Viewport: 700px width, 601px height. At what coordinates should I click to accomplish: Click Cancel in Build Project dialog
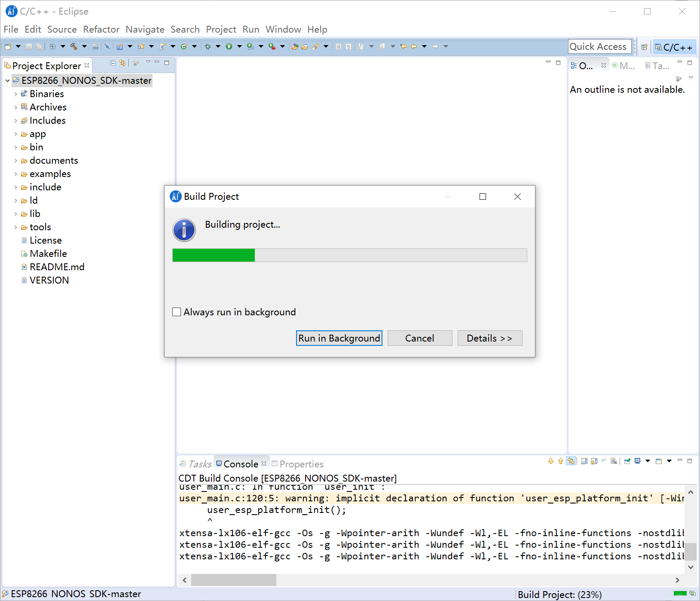(420, 338)
